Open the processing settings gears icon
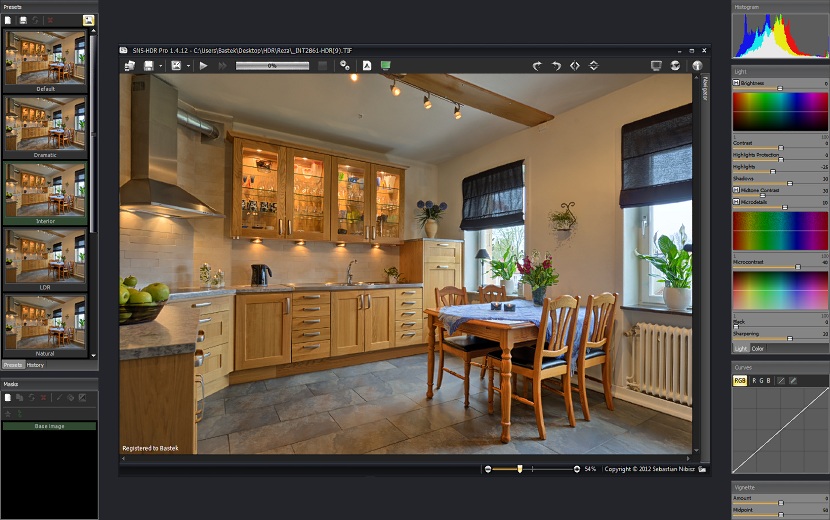The height and width of the screenshot is (520, 830). point(345,66)
